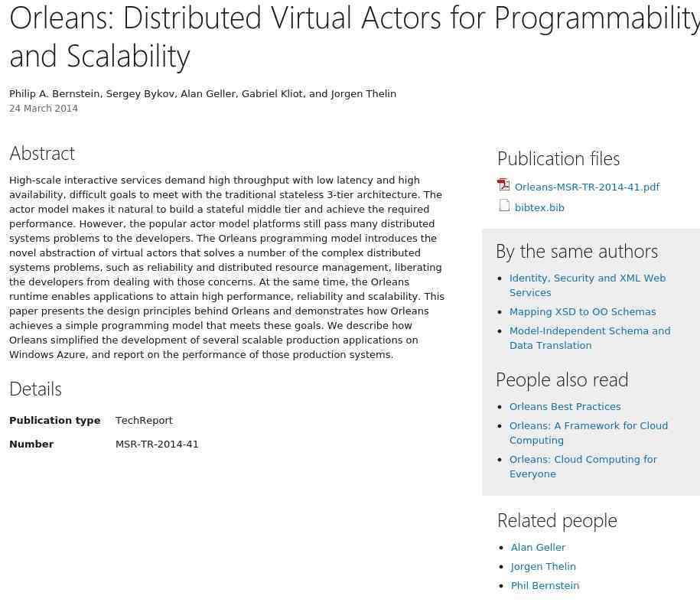Click the TechReport publication type value
Image resolution: width=700 pixels, height=612 pixels.
pos(144,421)
